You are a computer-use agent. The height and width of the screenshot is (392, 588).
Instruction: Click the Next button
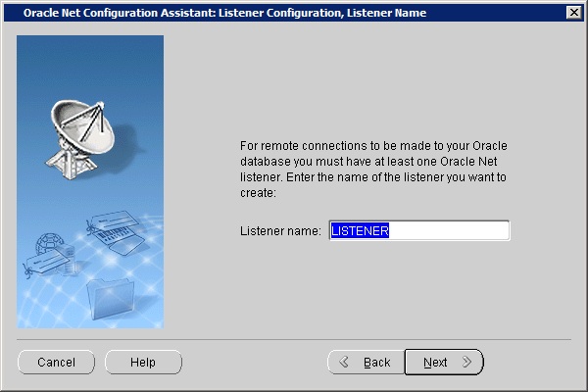click(444, 362)
